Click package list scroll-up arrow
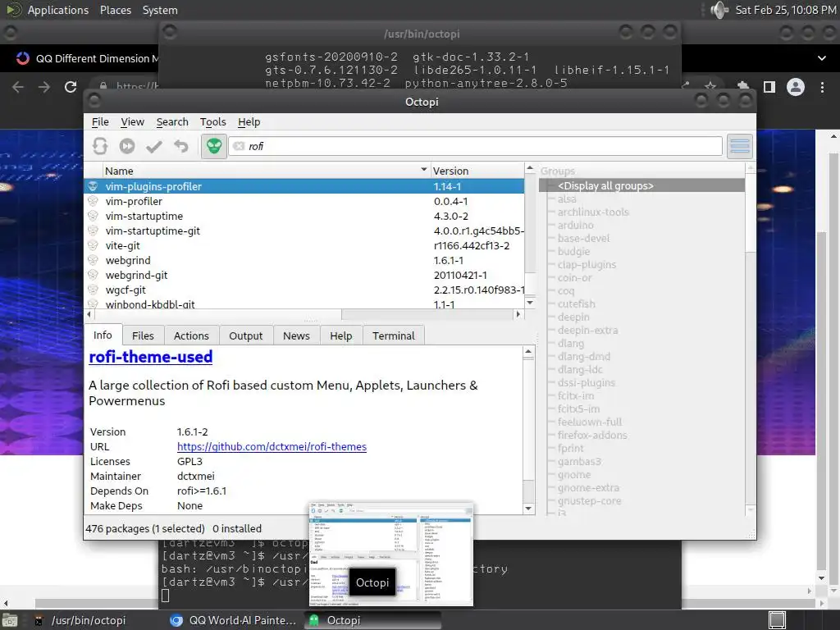 click(x=530, y=169)
